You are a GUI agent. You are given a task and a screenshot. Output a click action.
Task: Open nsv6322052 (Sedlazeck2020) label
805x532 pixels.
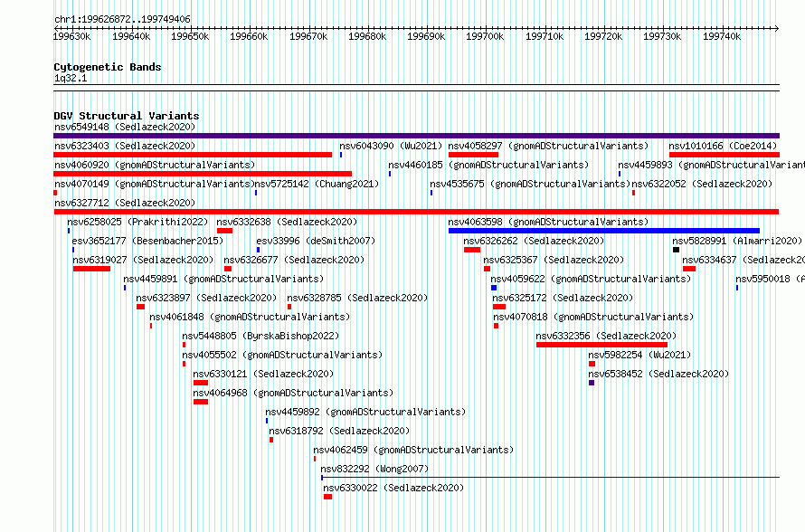pos(702,184)
